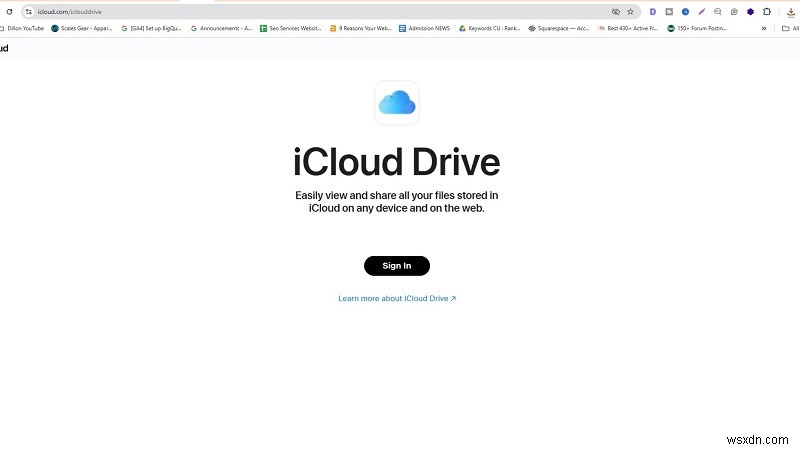The width and height of the screenshot is (800, 450).
Task: Reload the page with the refresh icon
Action: pos(9,12)
